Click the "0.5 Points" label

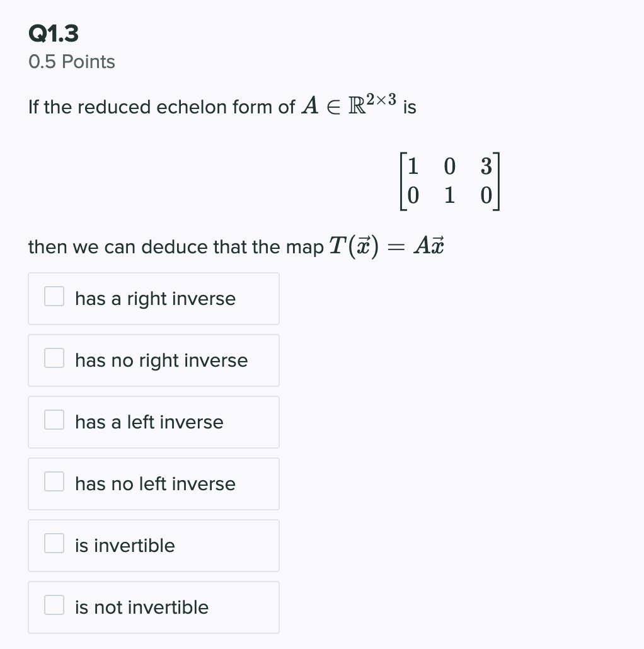pyautogui.click(x=71, y=62)
